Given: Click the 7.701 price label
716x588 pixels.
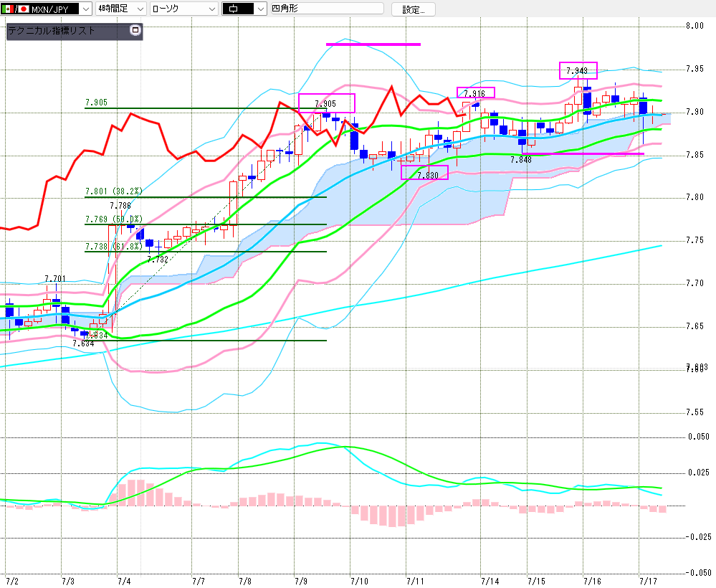Looking at the screenshot, I should (55, 279).
